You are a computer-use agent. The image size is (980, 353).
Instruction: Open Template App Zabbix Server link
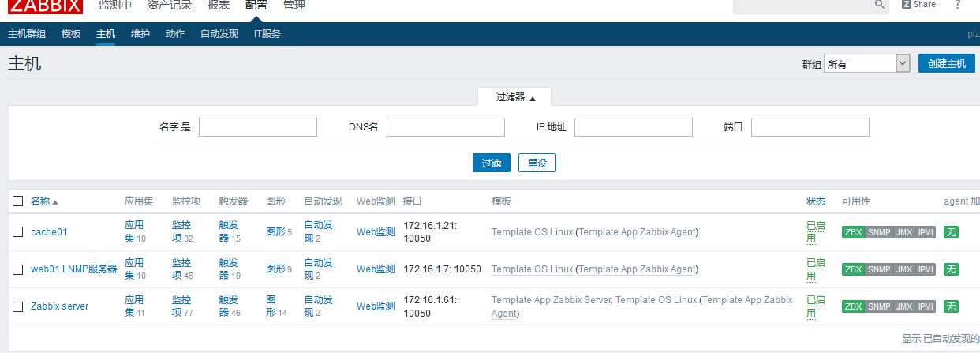(x=551, y=300)
